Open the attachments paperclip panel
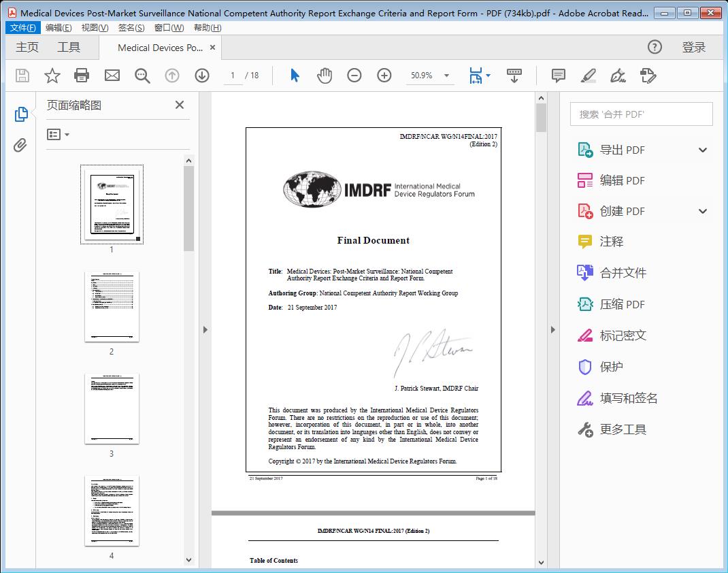This screenshot has width=728, height=573. (x=21, y=145)
